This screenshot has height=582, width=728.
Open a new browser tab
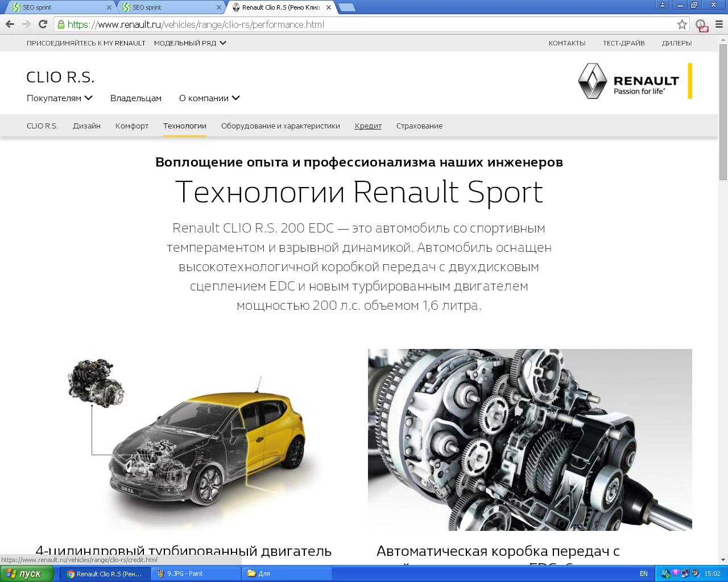(x=346, y=7)
